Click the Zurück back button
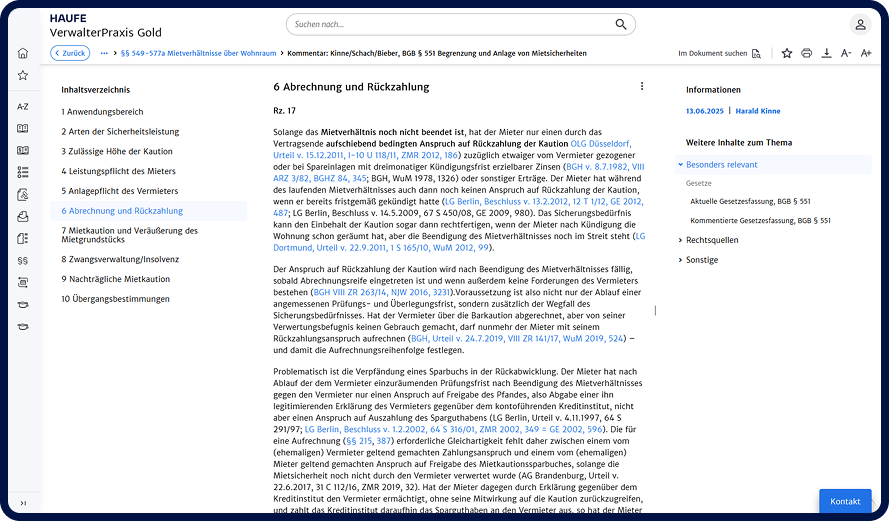The width and height of the screenshot is (889, 521). click(x=69, y=53)
